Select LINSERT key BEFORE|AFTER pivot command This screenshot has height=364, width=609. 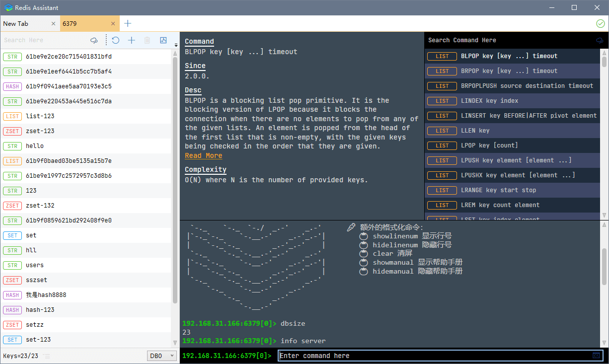tap(512, 116)
